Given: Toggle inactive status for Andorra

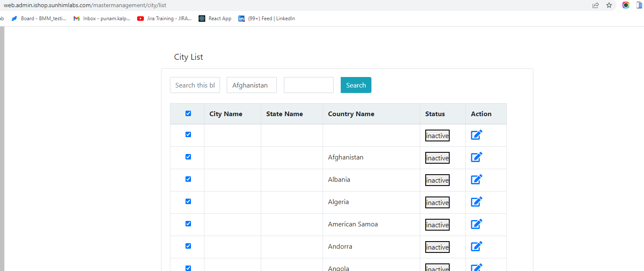Looking at the screenshot, I should (x=437, y=247).
